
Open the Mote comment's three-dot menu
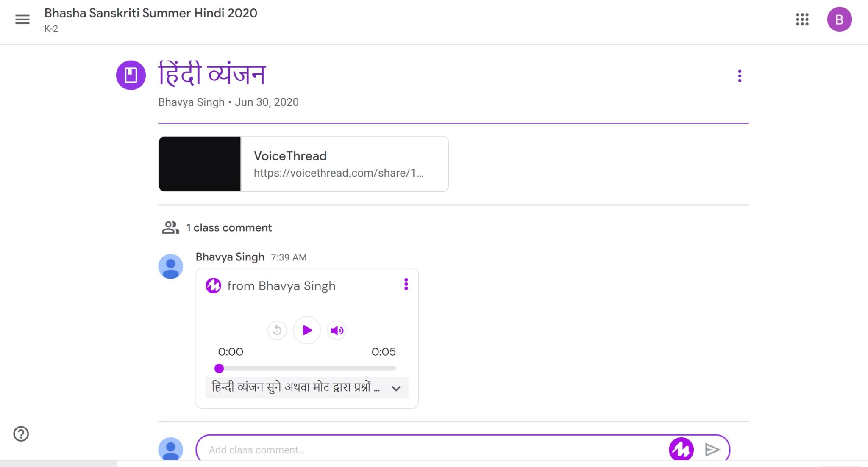click(x=406, y=285)
